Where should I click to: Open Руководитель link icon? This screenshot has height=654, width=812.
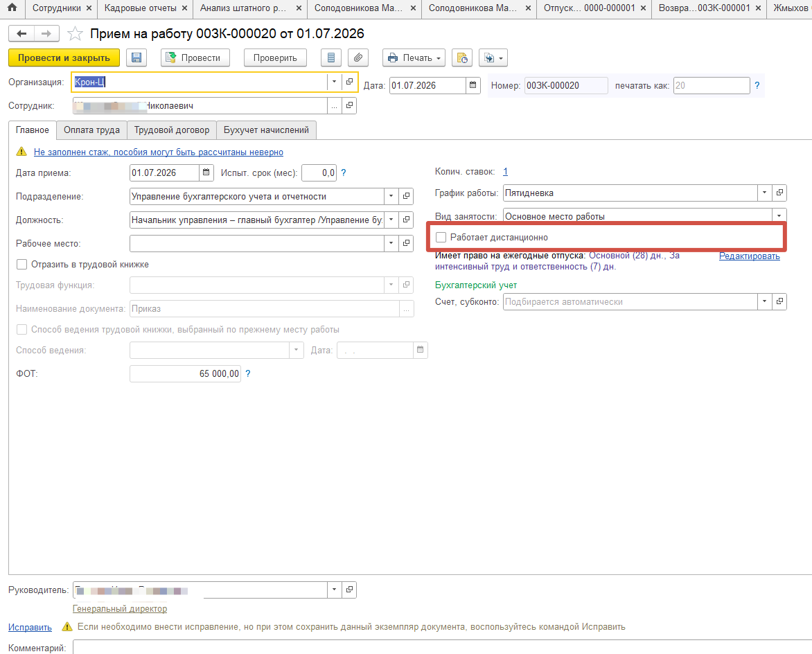pos(350,590)
